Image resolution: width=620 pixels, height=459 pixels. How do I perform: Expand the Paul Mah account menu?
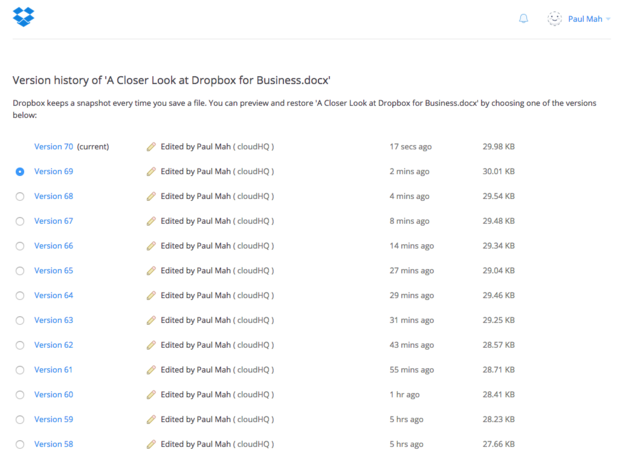(x=589, y=19)
